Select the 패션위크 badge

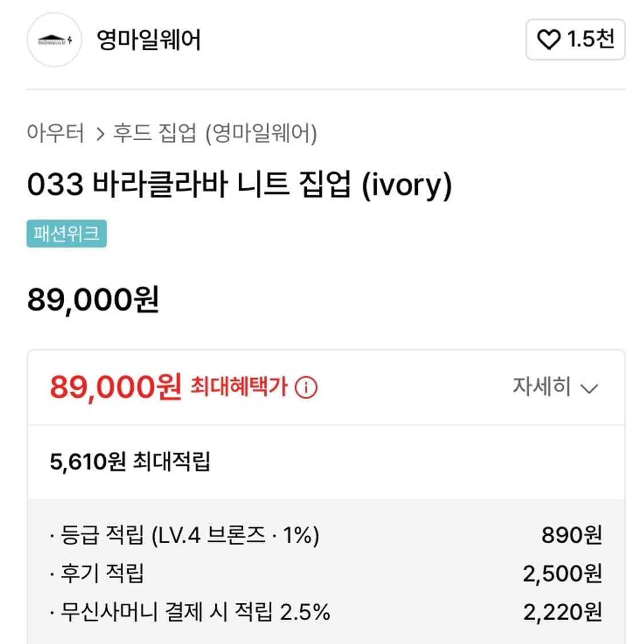pos(66,233)
